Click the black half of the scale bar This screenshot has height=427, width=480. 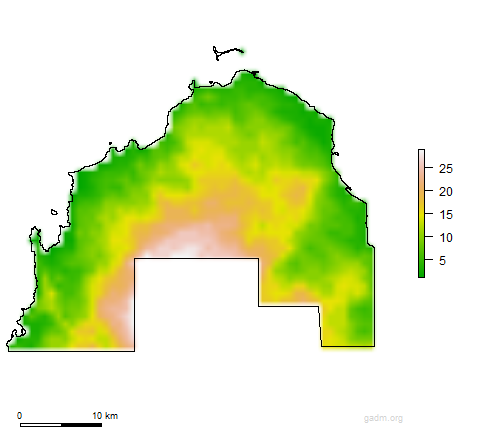(x=81, y=425)
